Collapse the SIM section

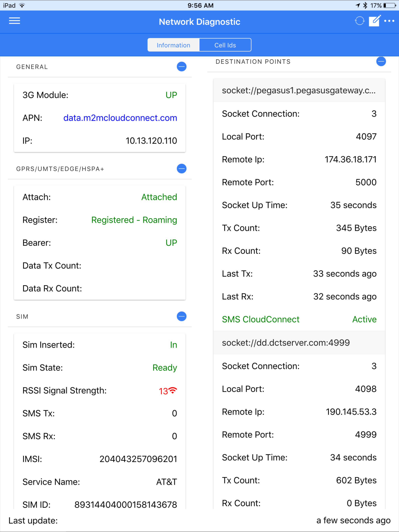182,316
